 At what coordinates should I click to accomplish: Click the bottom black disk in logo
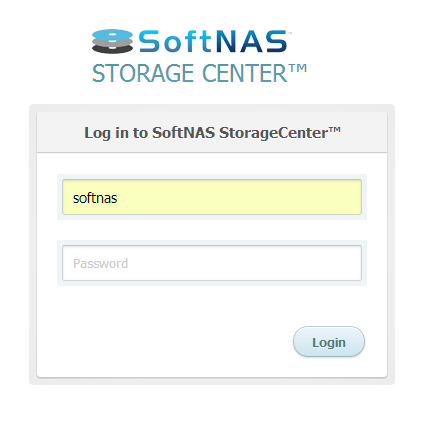112,49
